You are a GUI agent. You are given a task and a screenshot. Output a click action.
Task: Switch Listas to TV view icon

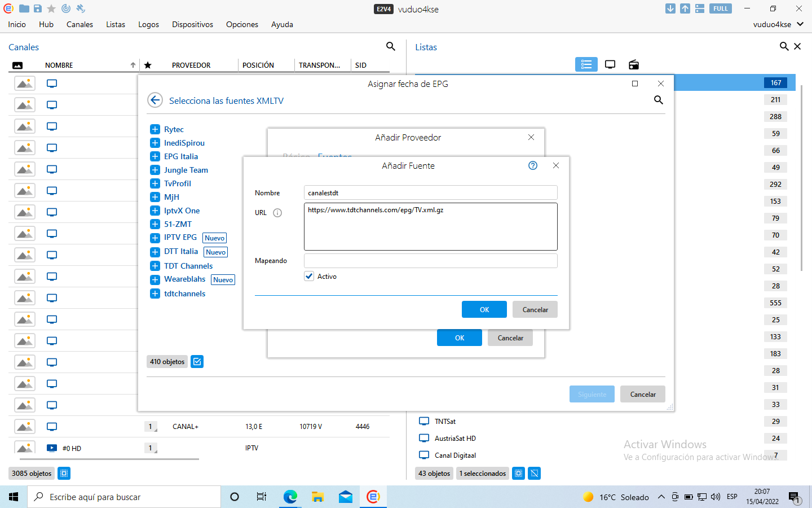(610, 65)
